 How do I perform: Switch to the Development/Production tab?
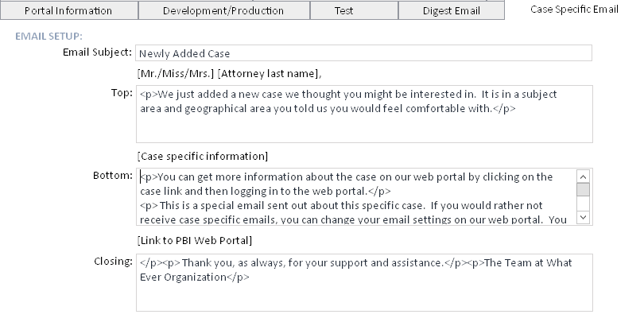223,11
